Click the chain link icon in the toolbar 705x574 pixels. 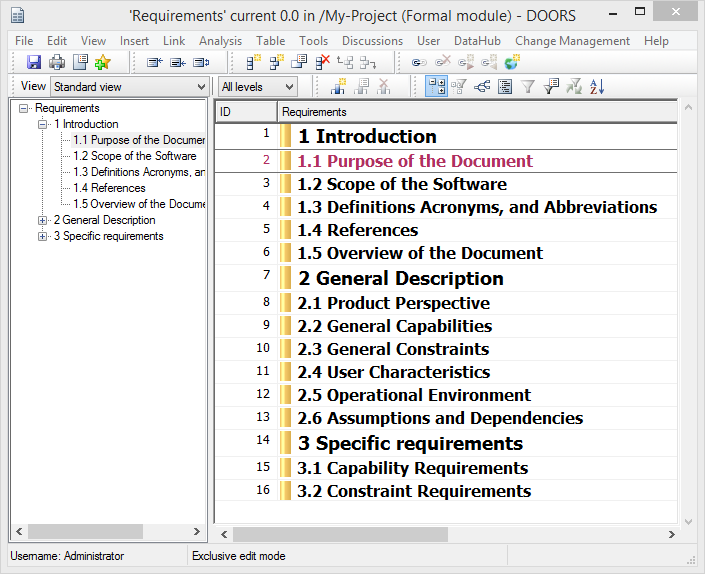pos(420,63)
